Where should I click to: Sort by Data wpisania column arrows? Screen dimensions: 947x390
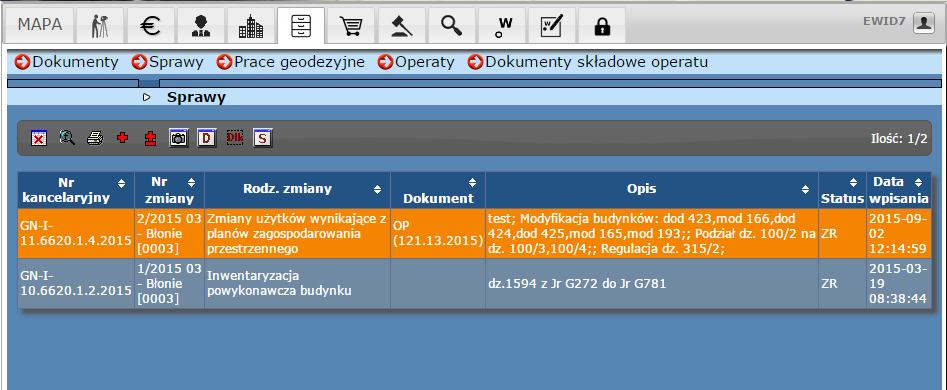point(918,182)
